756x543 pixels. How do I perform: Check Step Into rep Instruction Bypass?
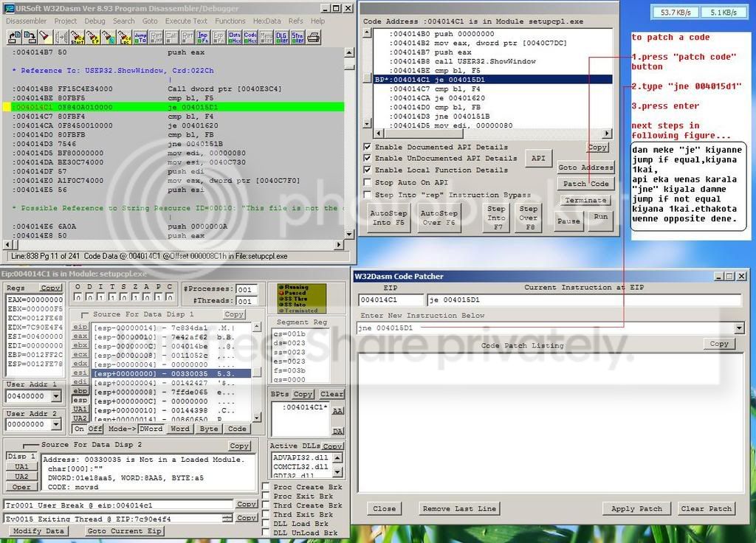pyautogui.click(x=368, y=195)
